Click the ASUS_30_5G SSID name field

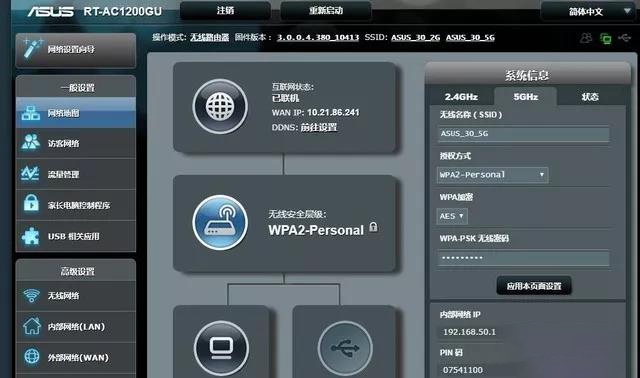[524, 133]
